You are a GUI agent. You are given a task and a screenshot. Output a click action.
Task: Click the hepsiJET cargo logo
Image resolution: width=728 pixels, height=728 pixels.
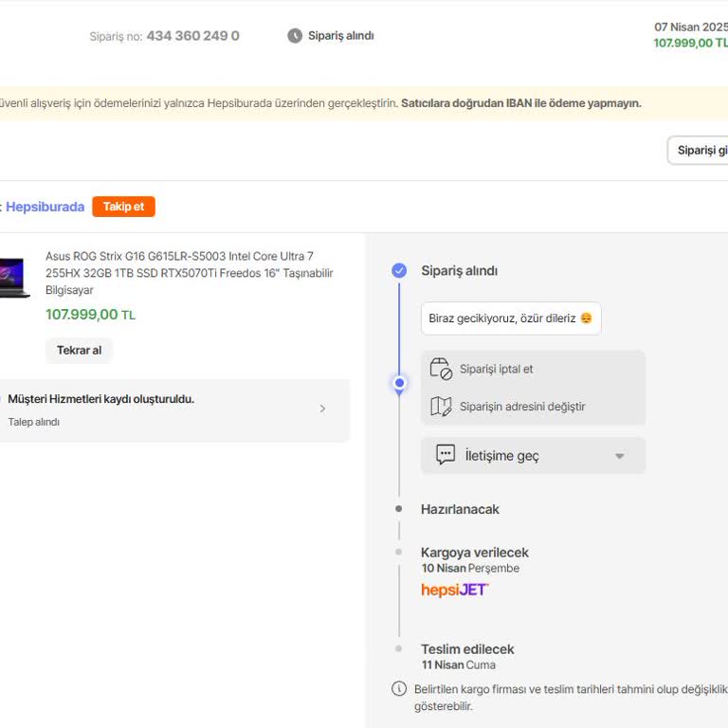pyautogui.click(x=455, y=590)
